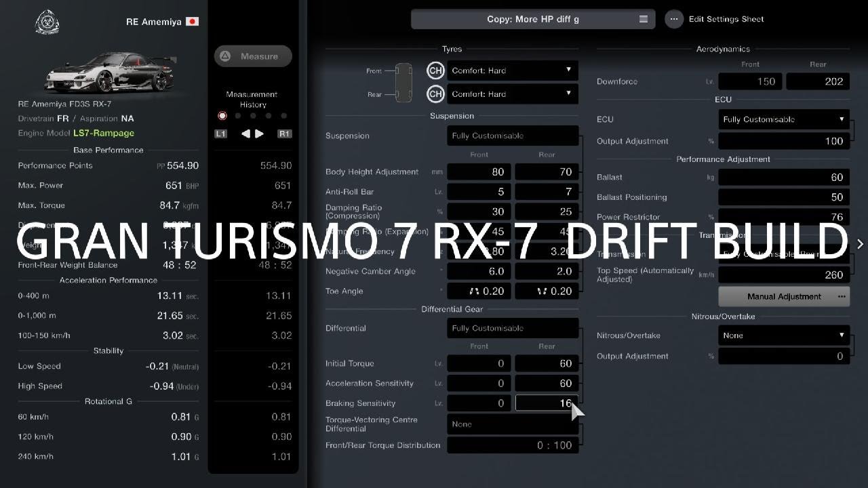Click the Japan flag icon
868x488 pixels.
(x=192, y=22)
